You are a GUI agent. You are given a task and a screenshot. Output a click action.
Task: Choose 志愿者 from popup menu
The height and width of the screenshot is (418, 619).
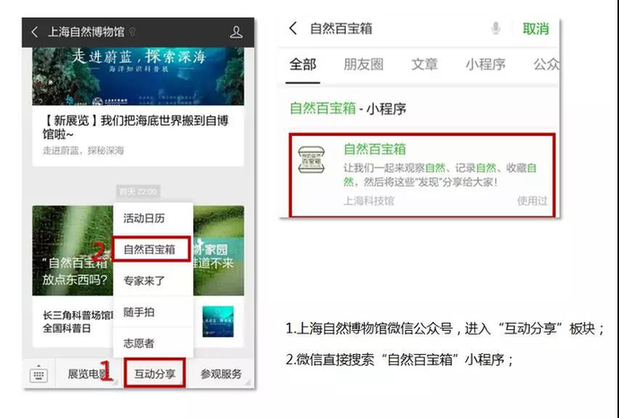coord(153,343)
